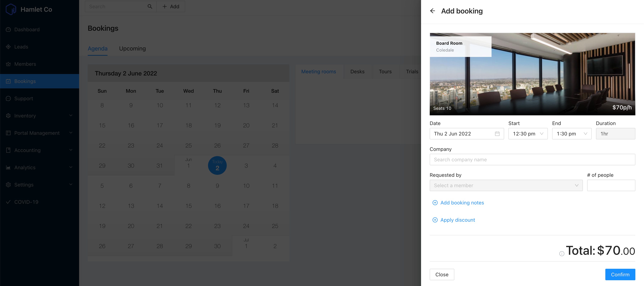
Task: Click the Search company name field
Action: click(x=532, y=159)
